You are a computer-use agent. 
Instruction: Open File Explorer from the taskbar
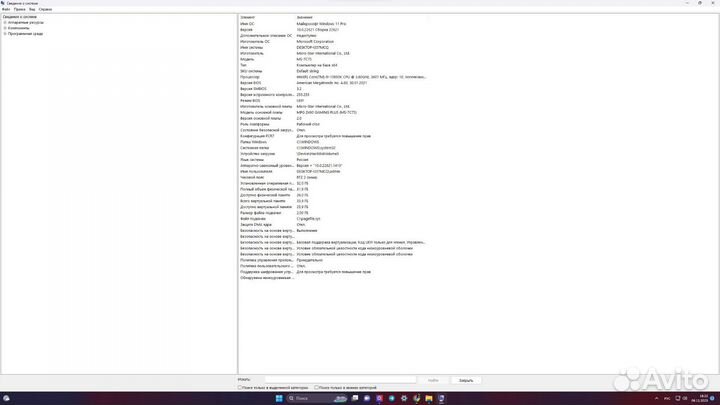[x=429, y=398]
